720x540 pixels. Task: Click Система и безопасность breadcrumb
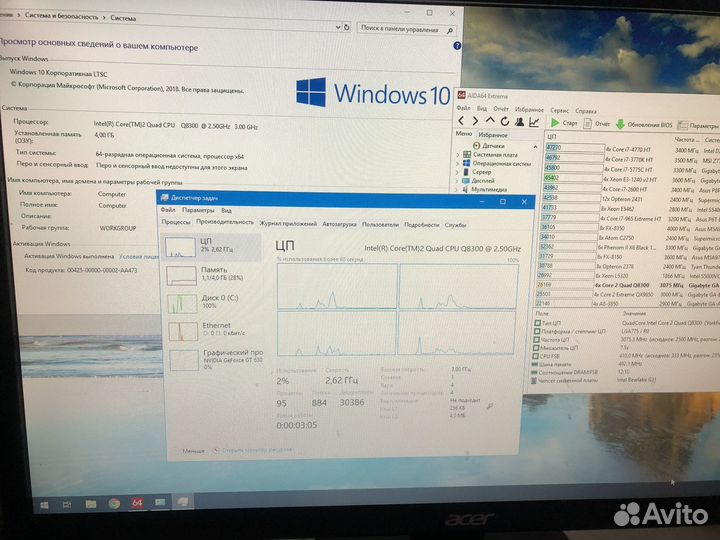62,17
